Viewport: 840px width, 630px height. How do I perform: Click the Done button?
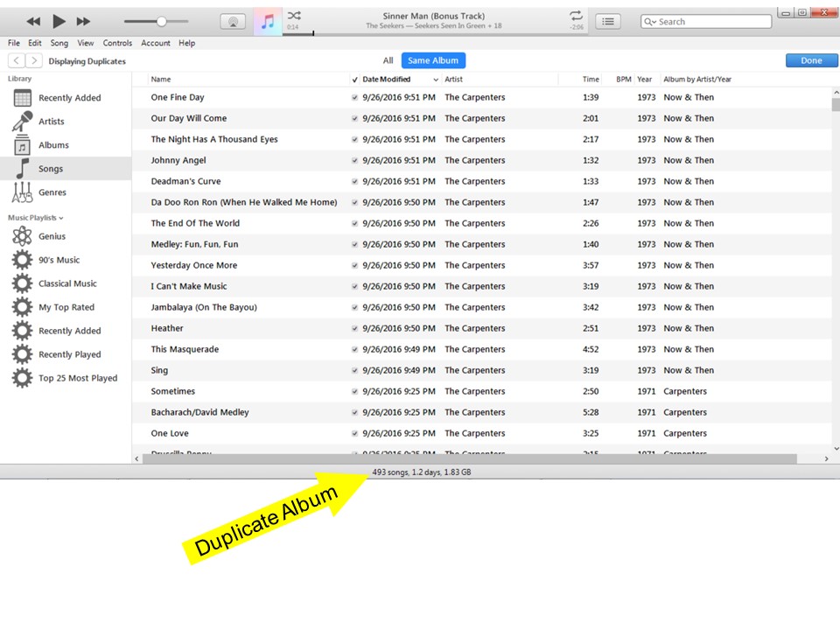tap(811, 60)
